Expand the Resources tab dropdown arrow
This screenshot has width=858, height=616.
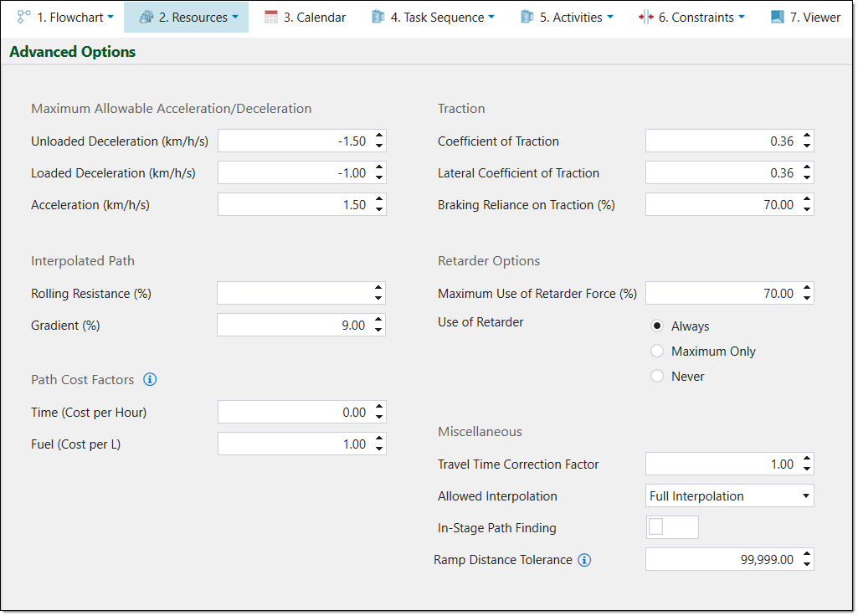pyautogui.click(x=235, y=17)
